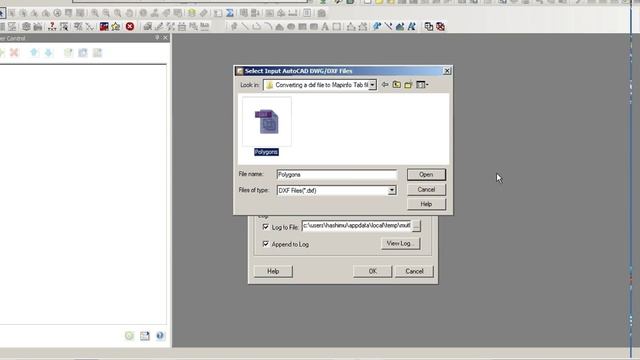The height and width of the screenshot is (360, 640).
Task: Click the Sigma statistics icon
Action: (230, 13)
